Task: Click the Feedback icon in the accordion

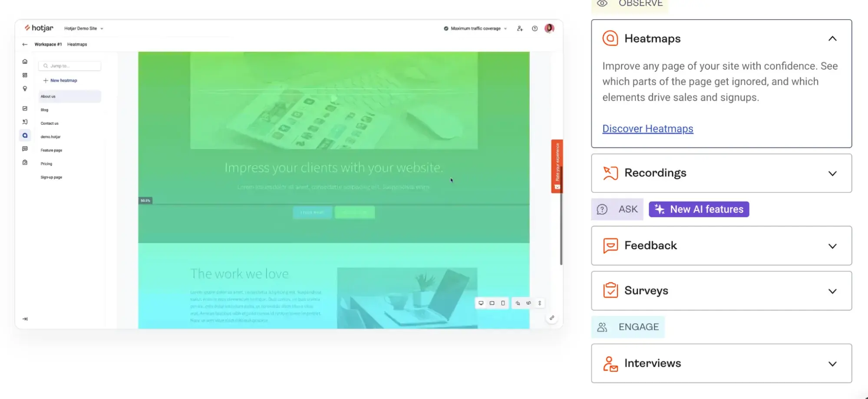Action: pyautogui.click(x=610, y=246)
